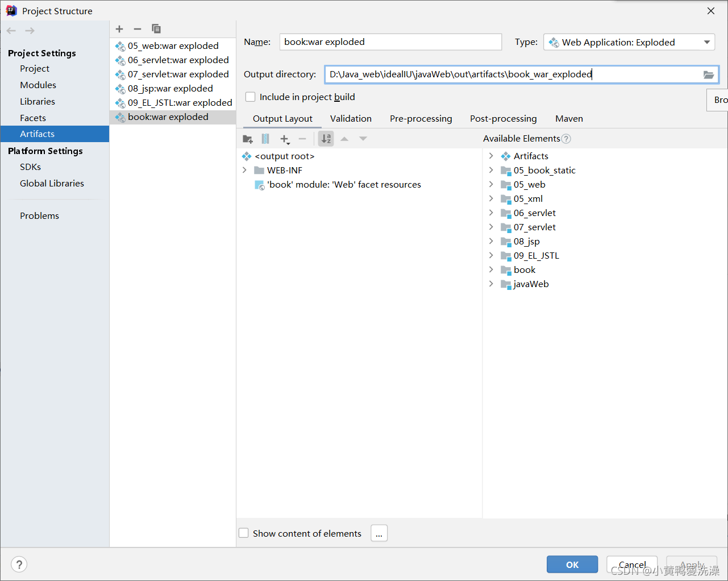Click the Add artifact plus icon
Screen dimensions: 728x581
click(x=119, y=29)
